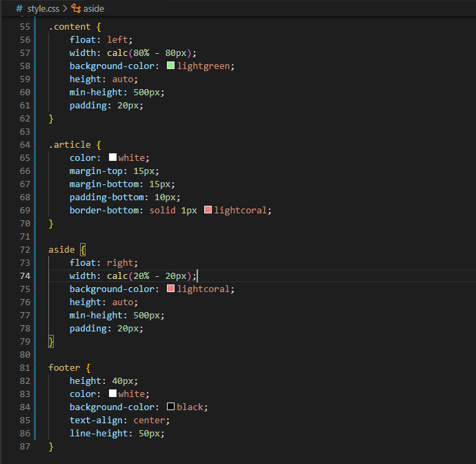Screen dimensions: 476x464
Task: Click the aside breadcrumb symbol
Action: (x=94, y=9)
